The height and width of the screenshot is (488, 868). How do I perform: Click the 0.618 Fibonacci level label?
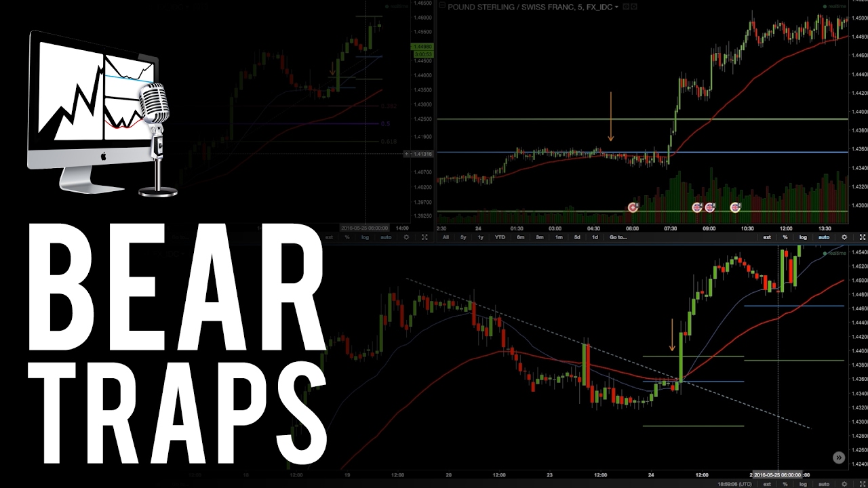388,141
